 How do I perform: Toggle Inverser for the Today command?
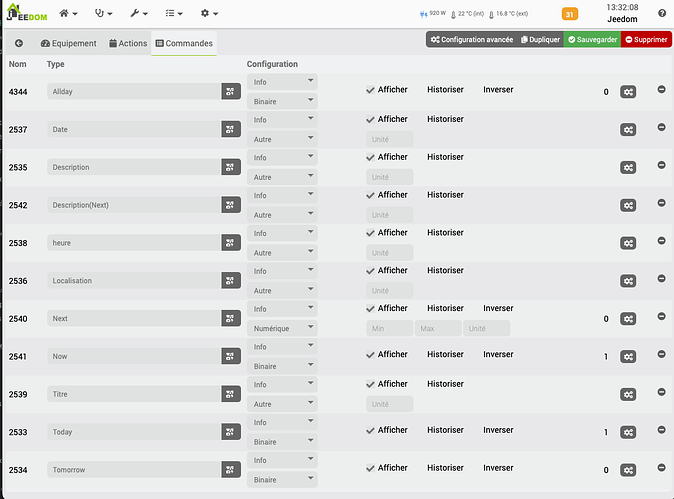click(x=498, y=430)
